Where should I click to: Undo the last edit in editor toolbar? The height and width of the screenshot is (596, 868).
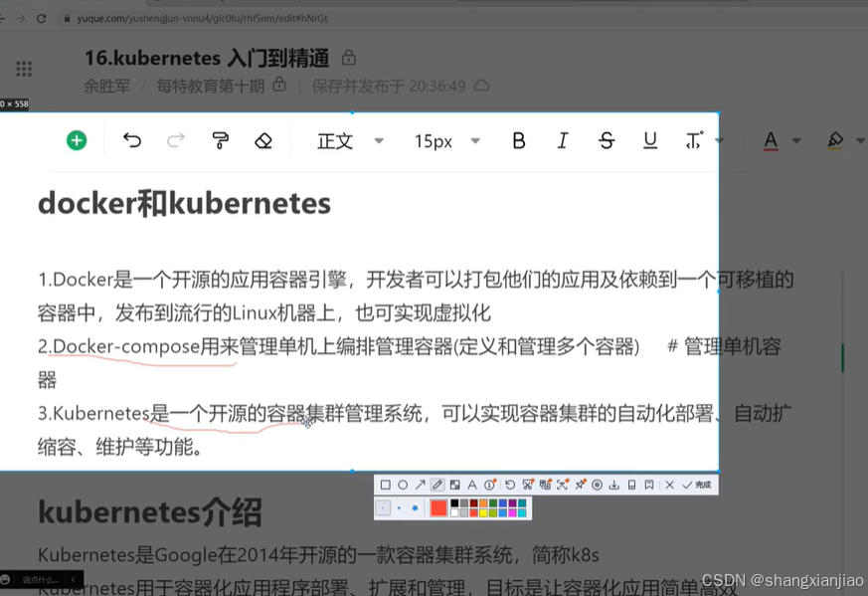coord(132,140)
